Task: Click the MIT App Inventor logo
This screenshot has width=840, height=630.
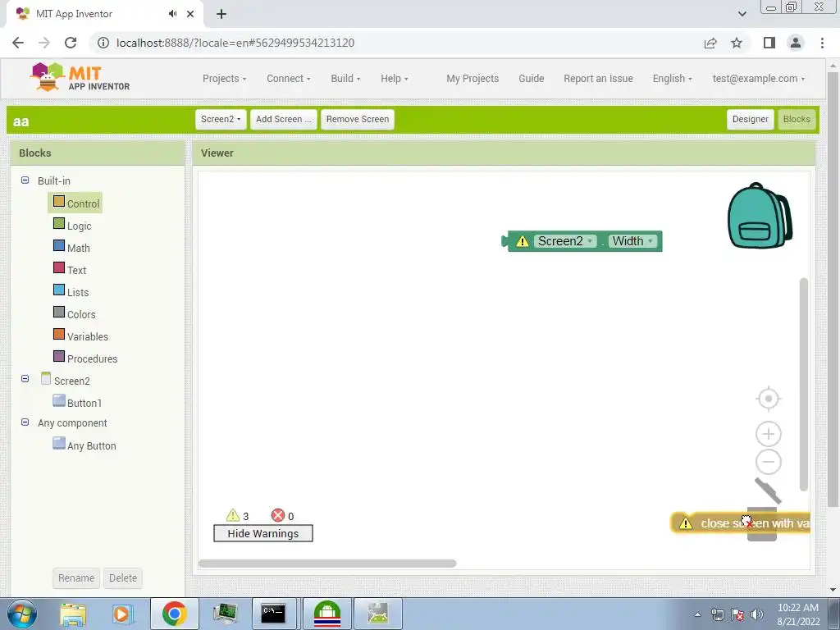Action: tap(80, 78)
